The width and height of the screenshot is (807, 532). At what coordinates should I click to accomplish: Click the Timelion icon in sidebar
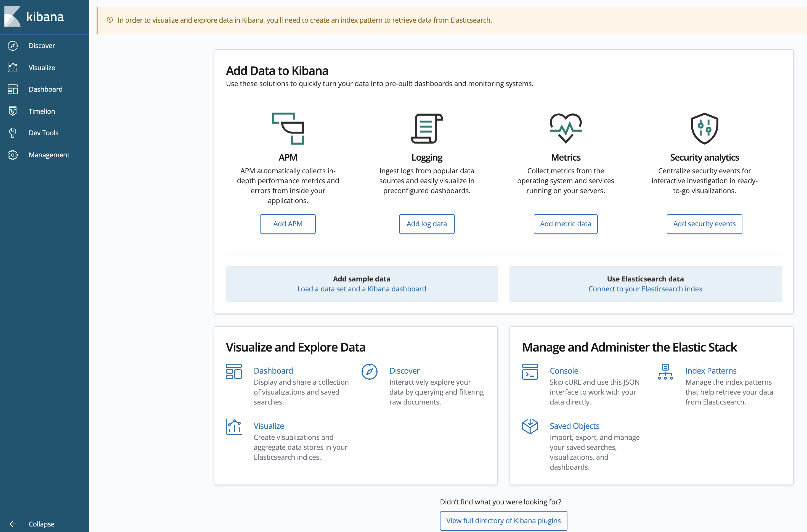12,111
